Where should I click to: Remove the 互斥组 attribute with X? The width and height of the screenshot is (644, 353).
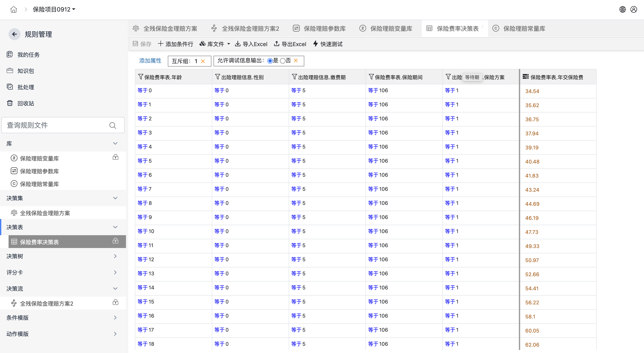[203, 61]
